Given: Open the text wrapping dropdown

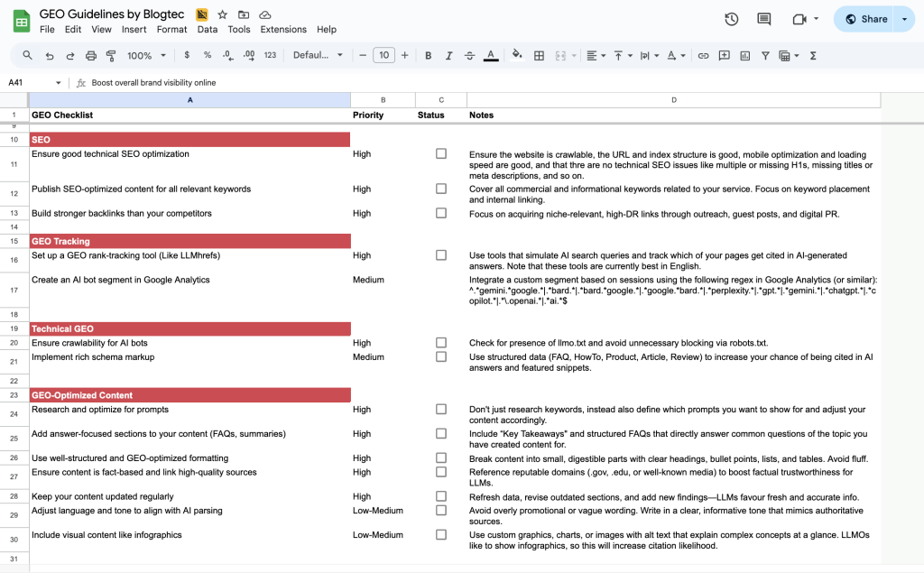Looking at the screenshot, I should click(x=650, y=55).
